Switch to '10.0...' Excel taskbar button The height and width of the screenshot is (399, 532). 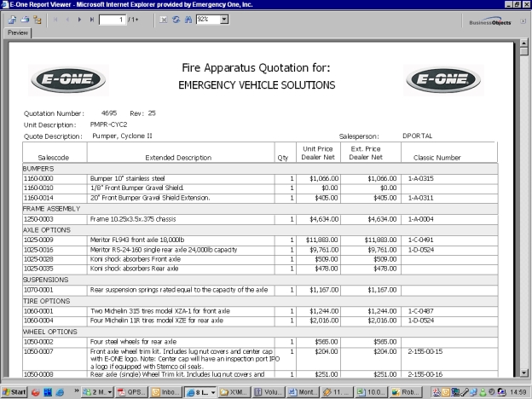coord(372,392)
